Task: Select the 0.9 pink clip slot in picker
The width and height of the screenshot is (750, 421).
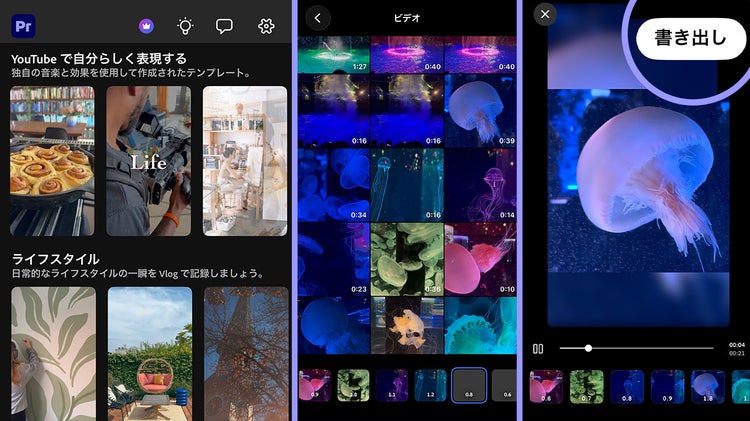Action: (x=314, y=385)
